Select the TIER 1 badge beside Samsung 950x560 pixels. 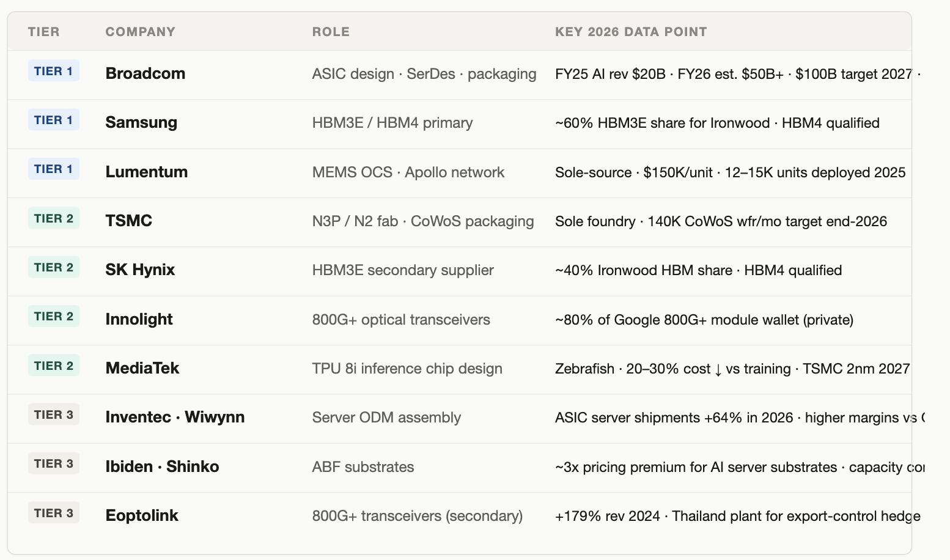[x=54, y=120]
